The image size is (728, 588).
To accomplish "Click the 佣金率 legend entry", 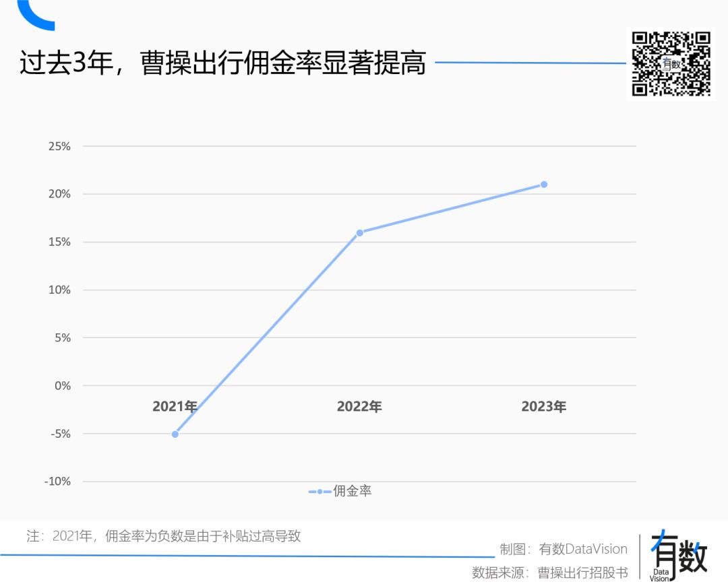I will tap(340, 491).
